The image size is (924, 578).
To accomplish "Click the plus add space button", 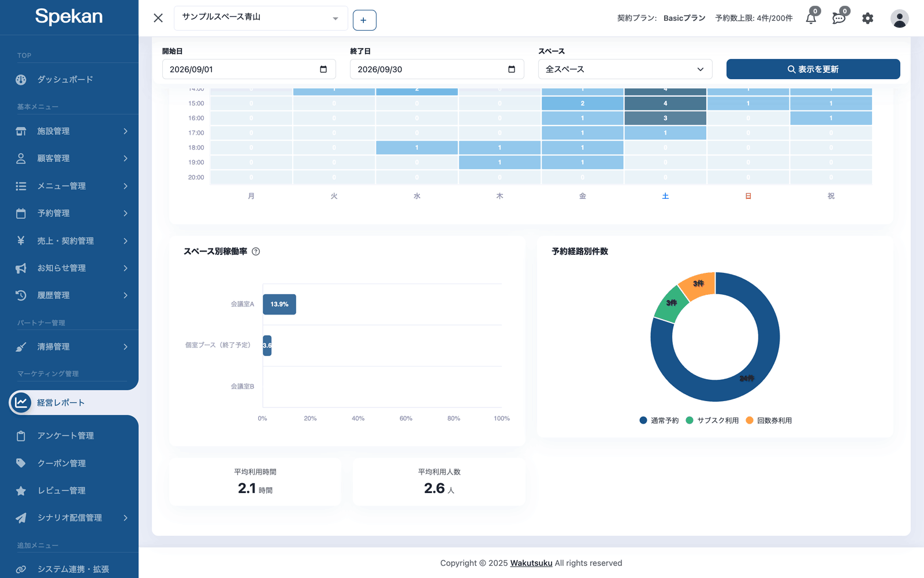I will tap(364, 20).
